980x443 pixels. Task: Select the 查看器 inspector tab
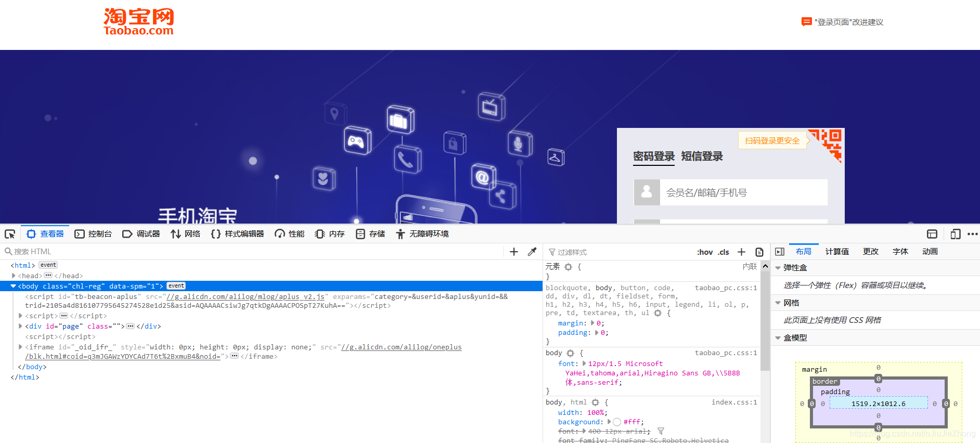pyautogui.click(x=45, y=234)
